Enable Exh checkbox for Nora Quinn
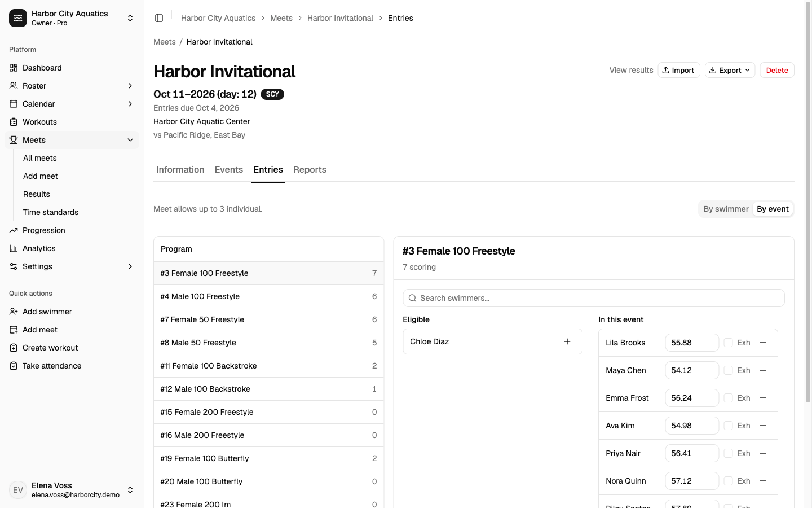Screen dimensions: 812x508 [x=728, y=481]
